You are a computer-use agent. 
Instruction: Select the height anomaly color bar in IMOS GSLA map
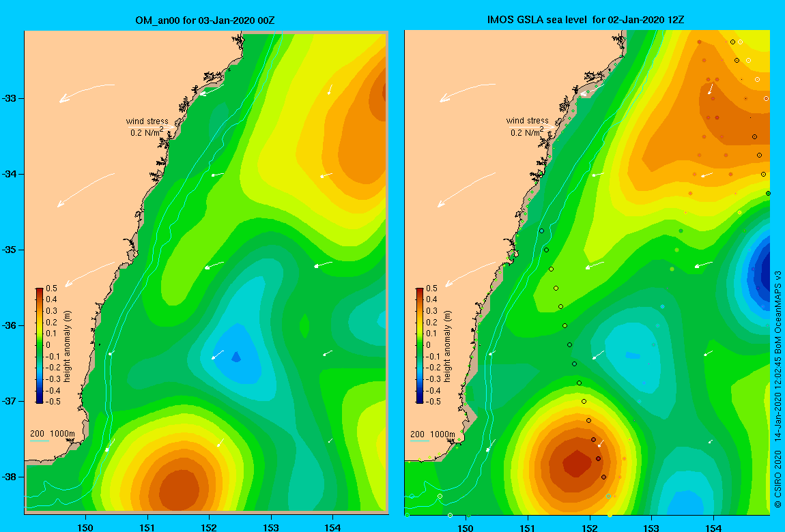420,346
